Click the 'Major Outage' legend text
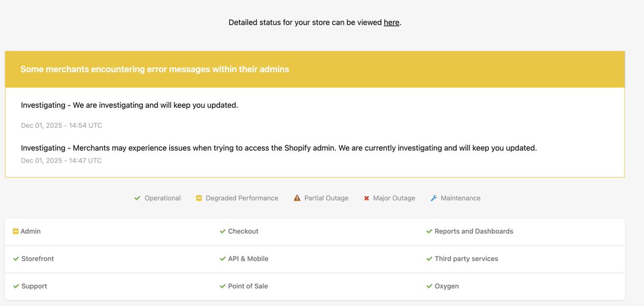 coord(394,198)
